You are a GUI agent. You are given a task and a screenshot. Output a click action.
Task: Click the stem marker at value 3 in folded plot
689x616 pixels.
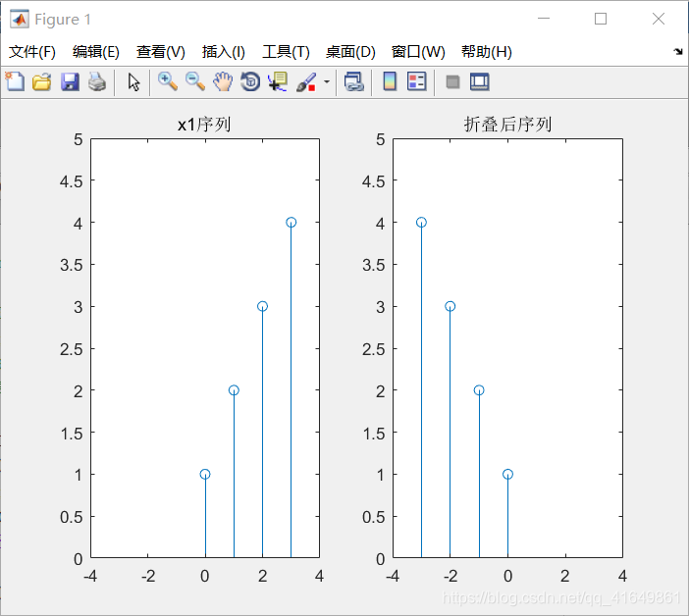(450, 306)
